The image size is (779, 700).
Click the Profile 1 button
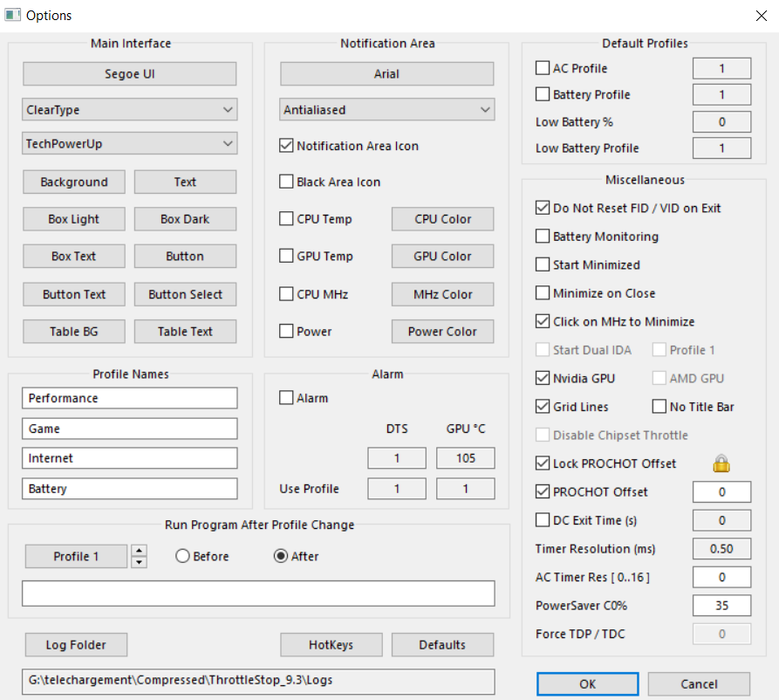(76, 556)
